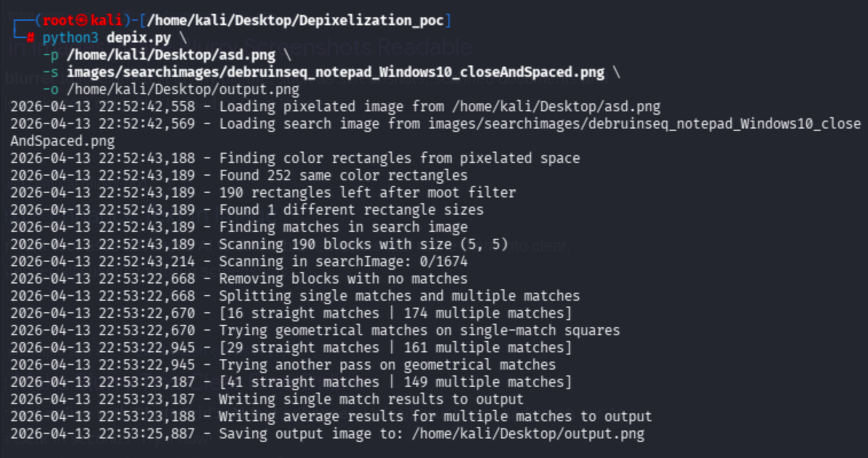Click the red root username in the prompt

point(58,21)
